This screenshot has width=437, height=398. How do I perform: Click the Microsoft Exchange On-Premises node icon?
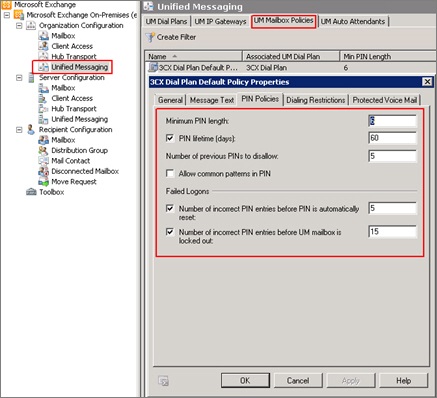pyautogui.click(x=19, y=15)
